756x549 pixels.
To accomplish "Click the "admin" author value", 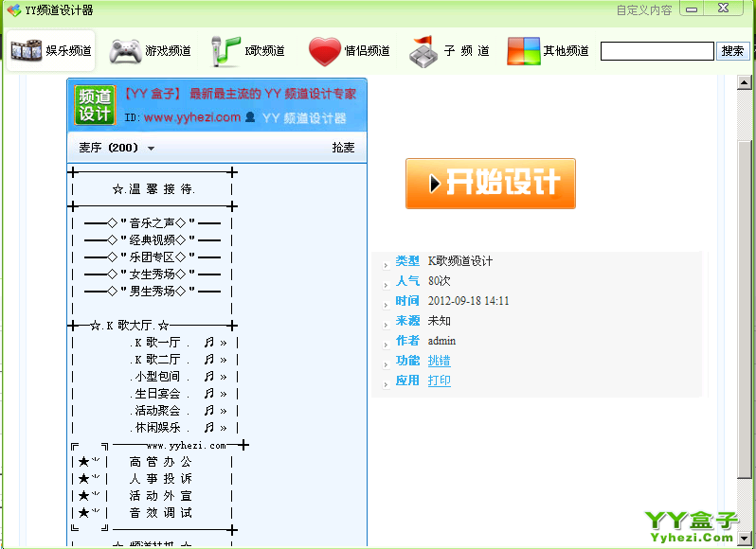I will [441, 341].
